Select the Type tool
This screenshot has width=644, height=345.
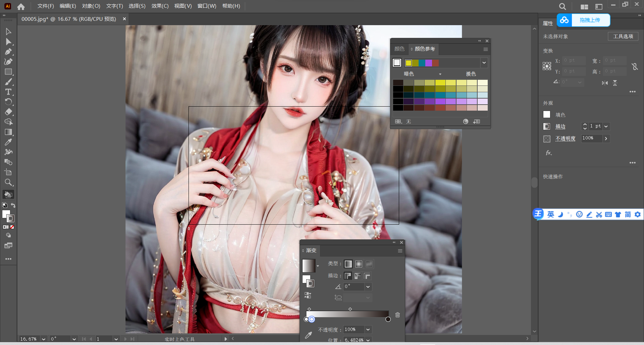tap(8, 92)
